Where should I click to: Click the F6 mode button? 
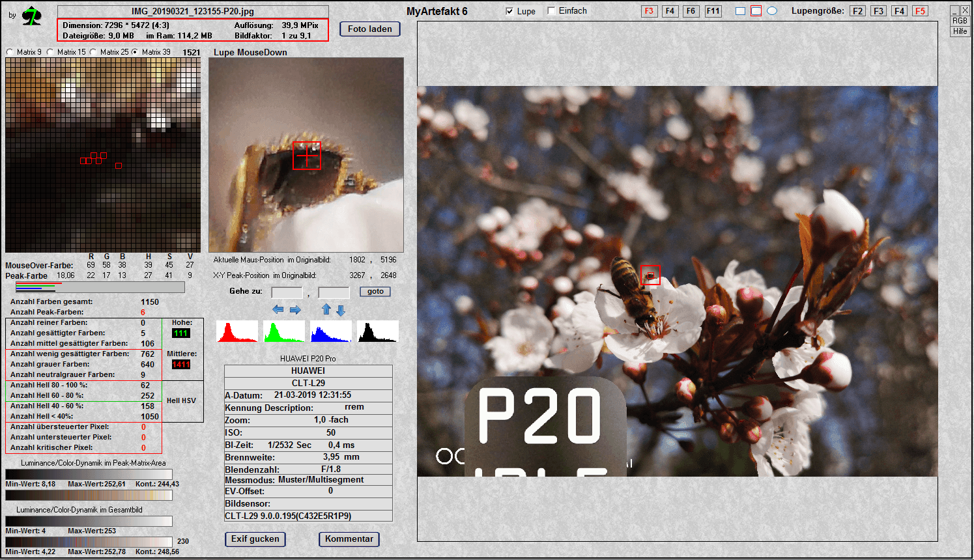pyautogui.click(x=691, y=11)
